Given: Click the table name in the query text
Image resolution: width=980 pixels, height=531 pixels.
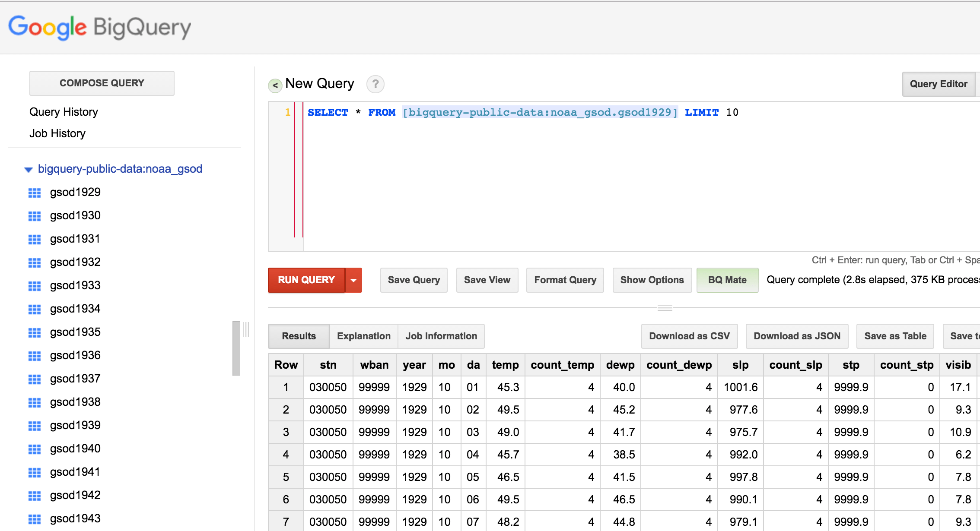Looking at the screenshot, I should click(540, 112).
